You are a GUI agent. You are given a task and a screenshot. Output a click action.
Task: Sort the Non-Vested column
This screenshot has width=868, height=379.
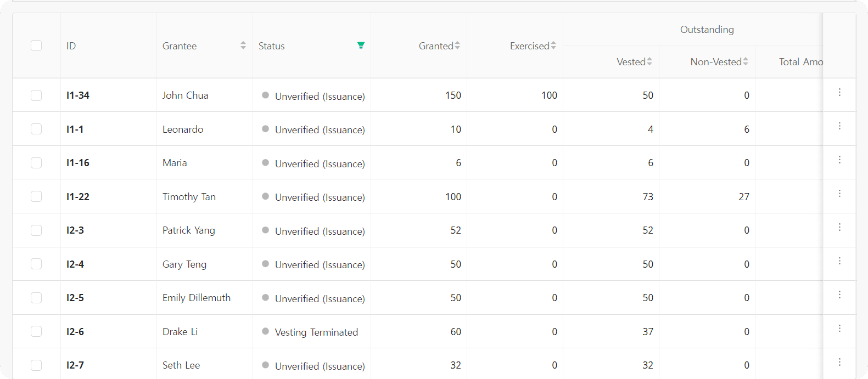[746, 61]
